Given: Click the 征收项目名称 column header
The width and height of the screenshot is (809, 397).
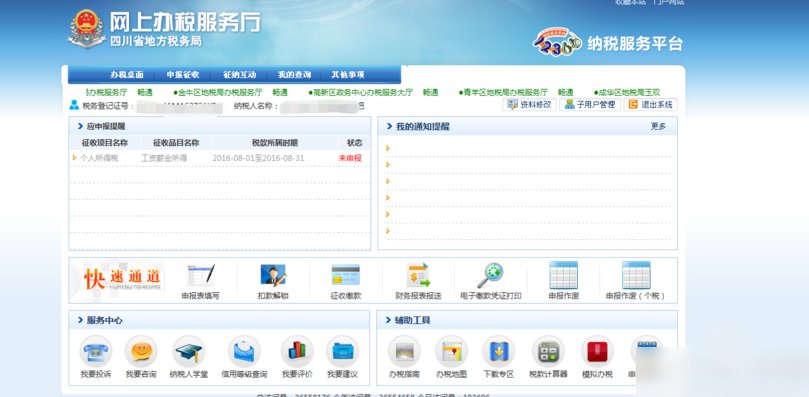Looking at the screenshot, I should coord(104,143).
